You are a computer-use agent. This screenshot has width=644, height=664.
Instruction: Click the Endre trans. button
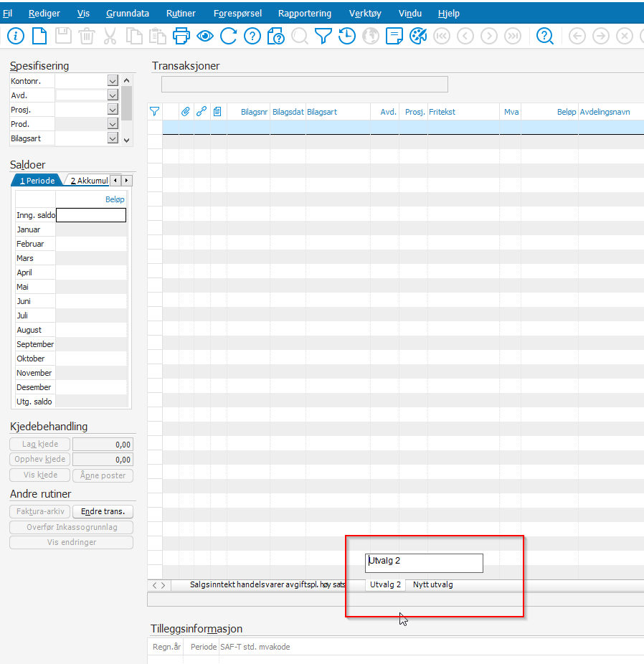coord(103,511)
